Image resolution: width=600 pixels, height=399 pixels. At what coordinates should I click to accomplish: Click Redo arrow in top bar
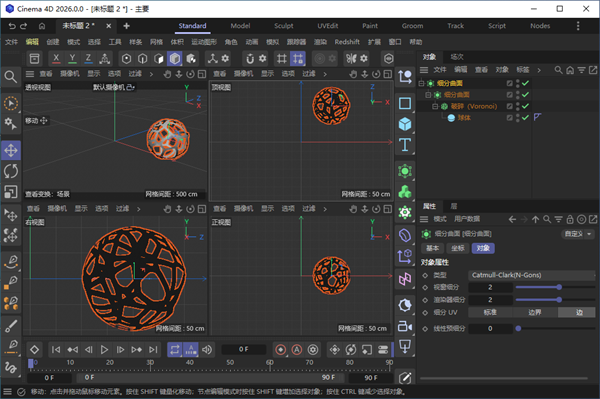(24, 26)
